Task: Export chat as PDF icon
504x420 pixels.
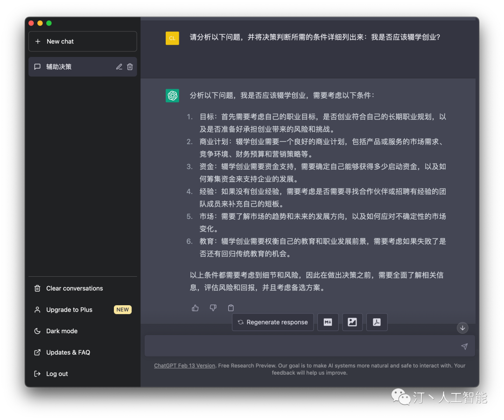Action: pyautogui.click(x=377, y=322)
